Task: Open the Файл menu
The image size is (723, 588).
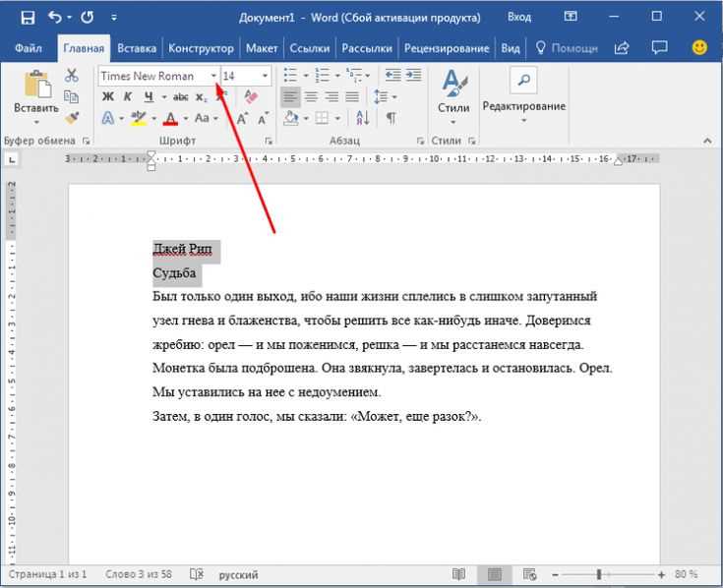Action: point(29,48)
